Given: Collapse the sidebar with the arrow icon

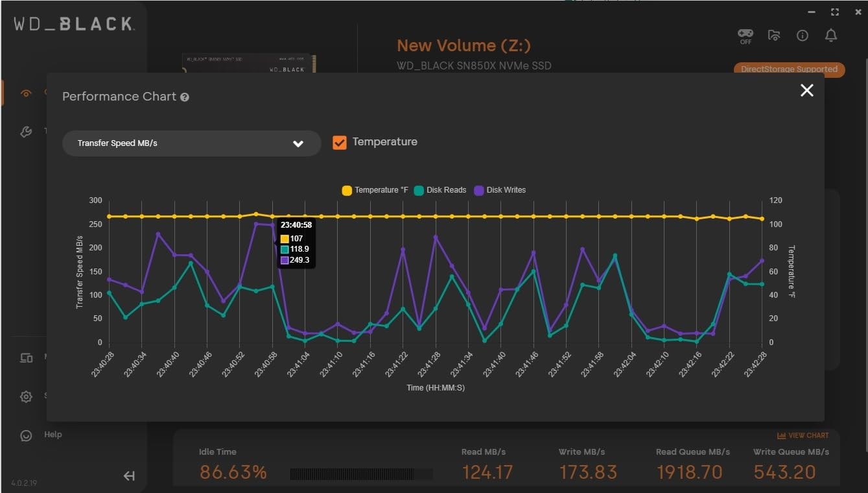Looking at the screenshot, I should (x=129, y=476).
